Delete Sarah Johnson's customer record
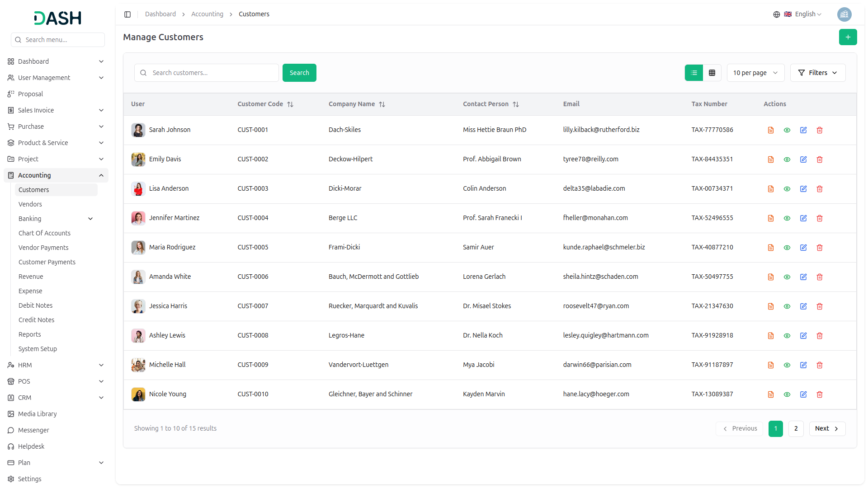The image size is (868, 488). [819, 130]
